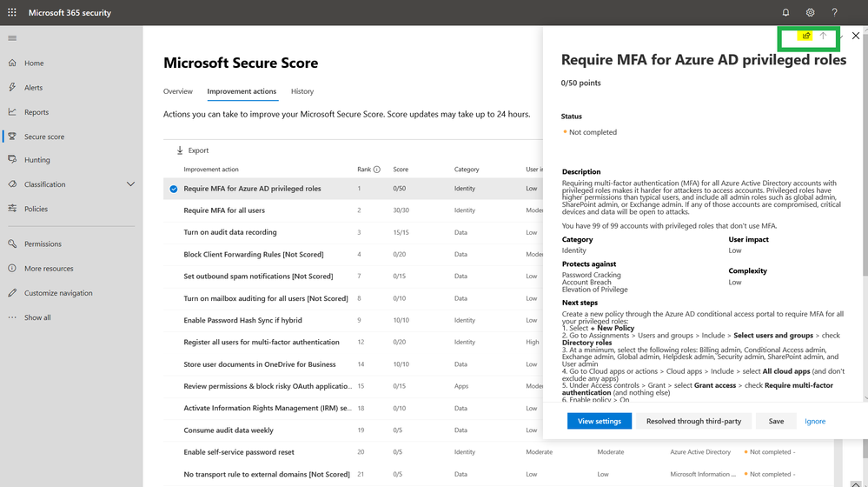The width and height of the screenshot is (868, 487).
Task: Uncheck the Require MFA for Azure AD privileged roles row
Action: coord(174,189)
